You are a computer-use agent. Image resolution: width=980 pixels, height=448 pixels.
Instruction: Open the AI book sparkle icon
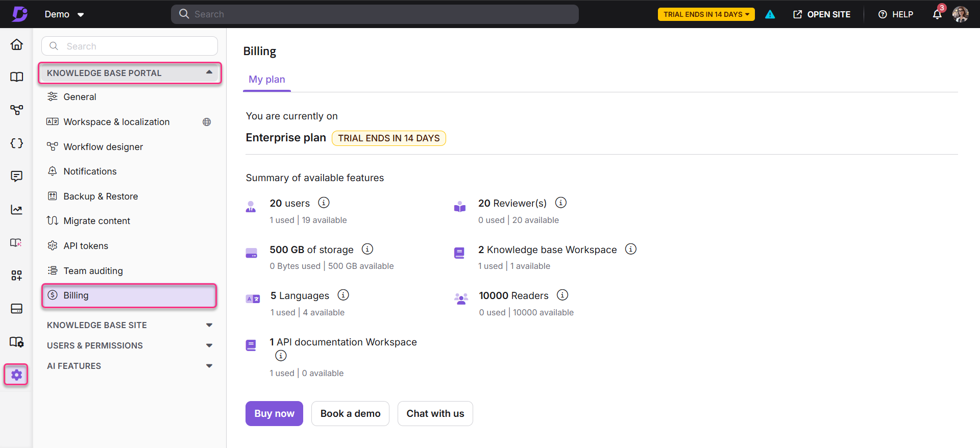point(17,243)
